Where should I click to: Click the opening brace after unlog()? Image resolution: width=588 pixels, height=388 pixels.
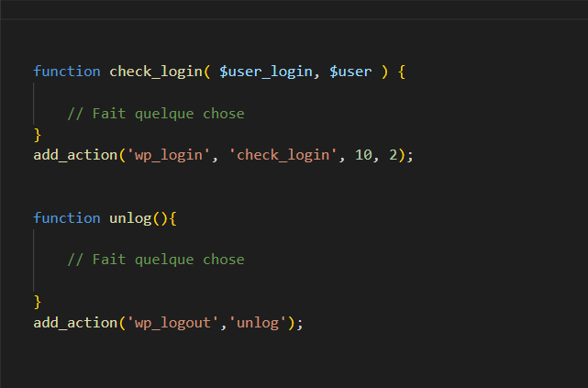point(172,218)
